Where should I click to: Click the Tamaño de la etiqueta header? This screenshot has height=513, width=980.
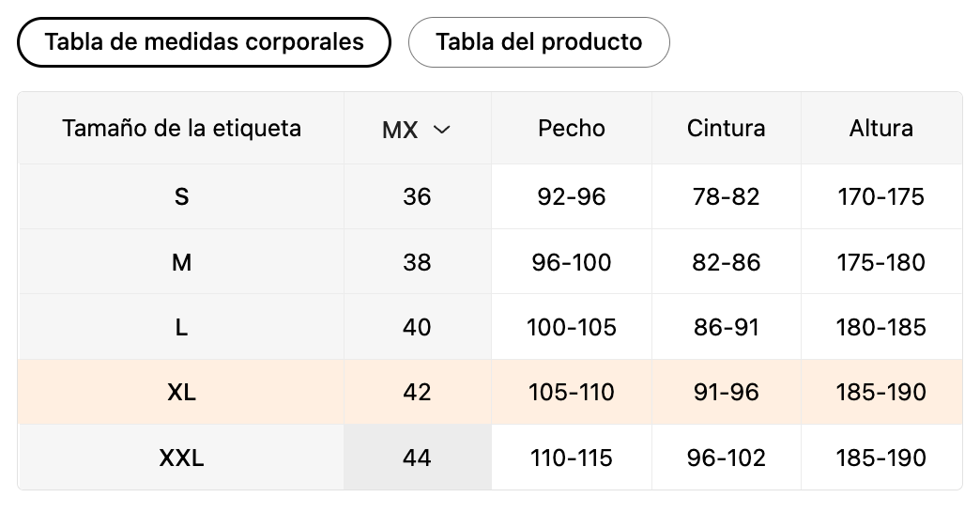(181, 129)
